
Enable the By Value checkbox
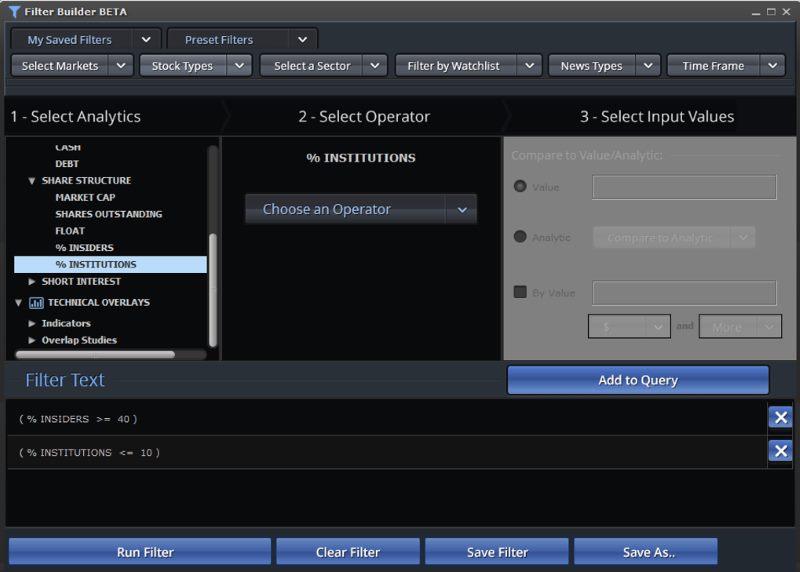point(520,292)
